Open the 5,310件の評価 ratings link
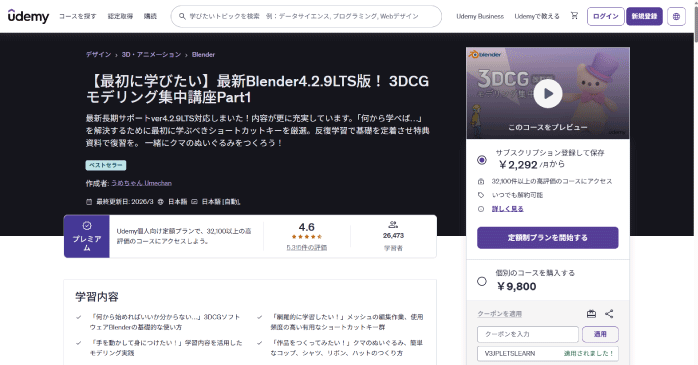This screenshot has height=365, width=698. [x=307, y=247]
